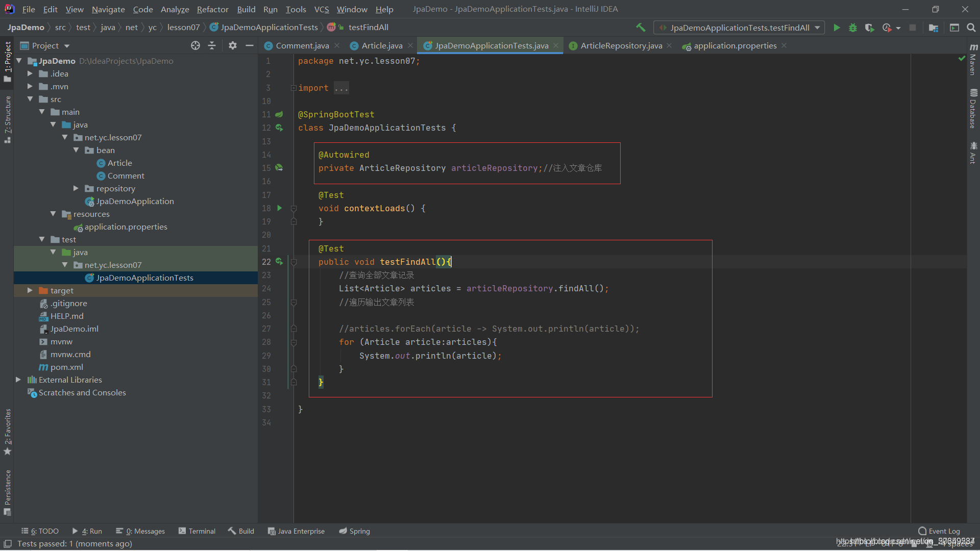This screenshot has width=980, height=551.
Task: Unfold the collapsed import block
Action: [x=293, y=88]
